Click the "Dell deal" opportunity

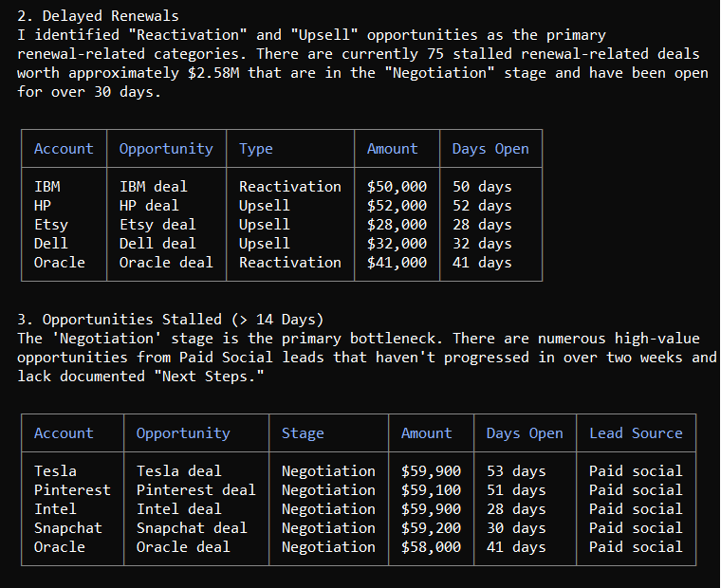(157, 244)
